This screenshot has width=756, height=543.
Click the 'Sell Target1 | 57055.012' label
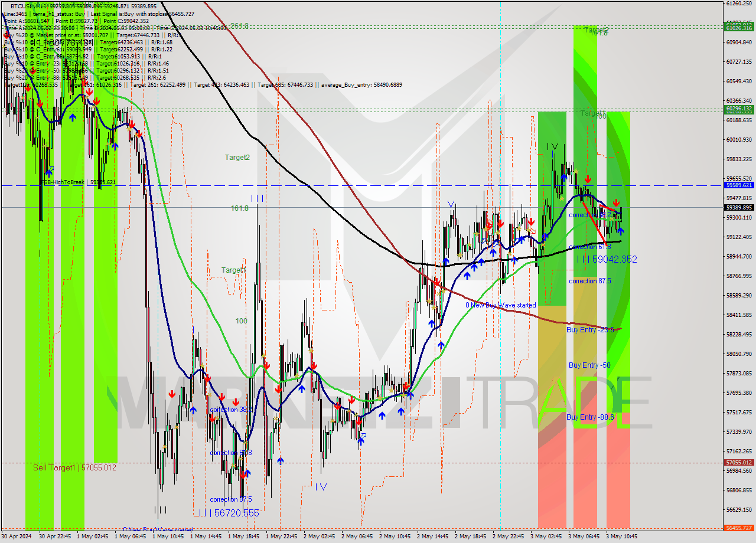(74, 467)
